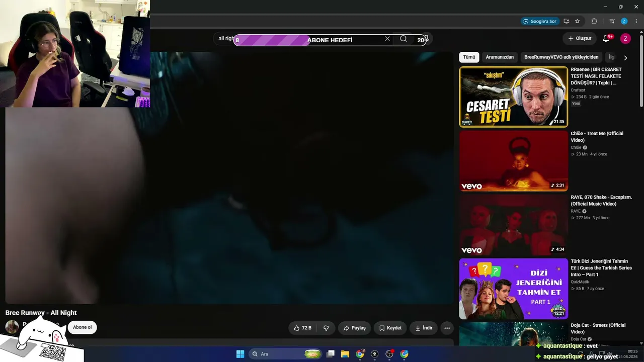Open the Windows Start menu

(x=240, y=354)
